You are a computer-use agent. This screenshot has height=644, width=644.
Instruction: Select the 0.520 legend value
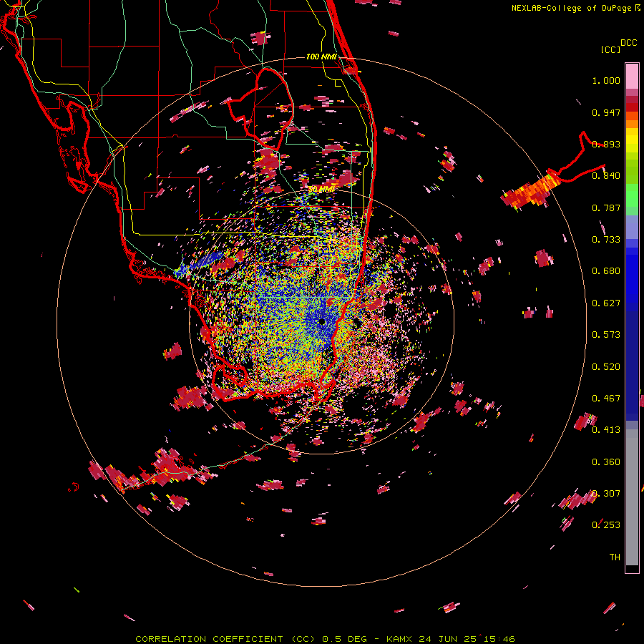(606, 367)
